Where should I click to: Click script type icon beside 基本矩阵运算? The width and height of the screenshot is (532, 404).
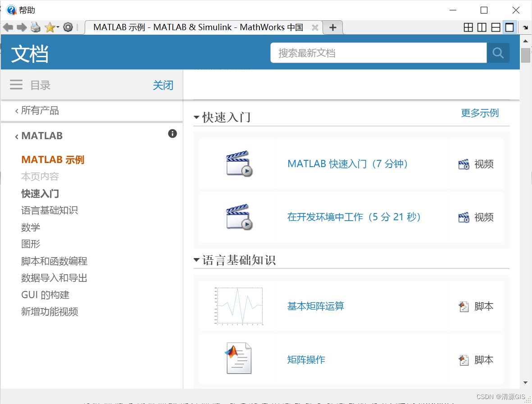pyautogui.click(x=464, y=307)
